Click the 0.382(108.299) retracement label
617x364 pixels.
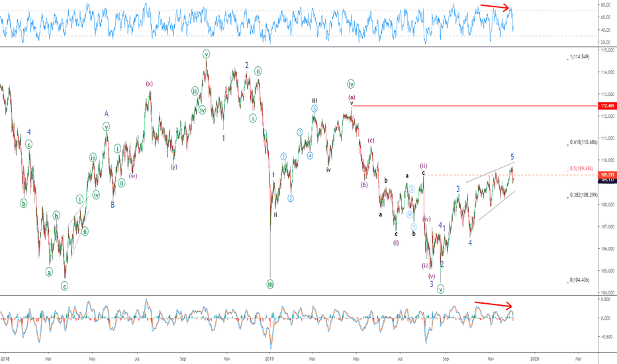coord(583,195)
